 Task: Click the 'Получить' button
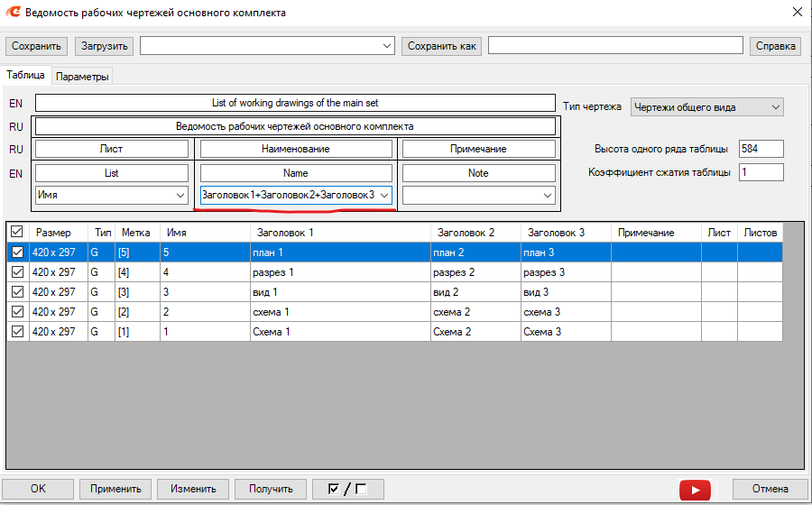271,489
